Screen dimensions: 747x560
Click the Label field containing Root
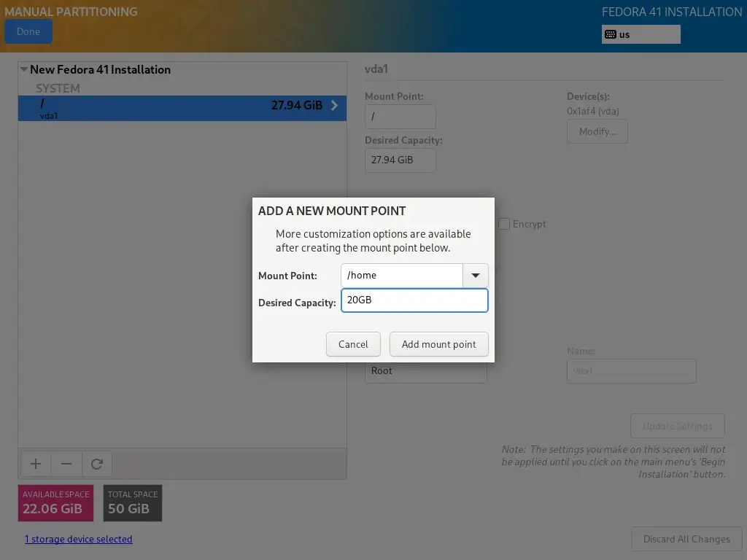click(425, 371)
